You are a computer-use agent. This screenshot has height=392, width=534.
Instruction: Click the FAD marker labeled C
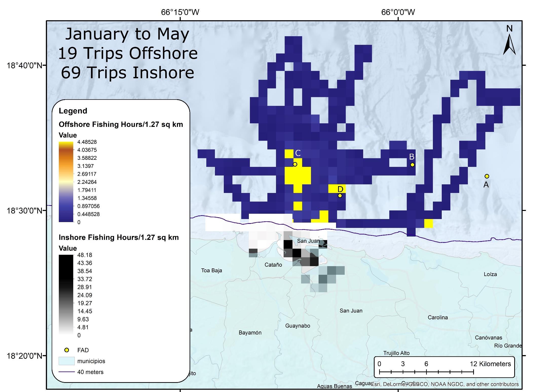click(x=295, y=164)
